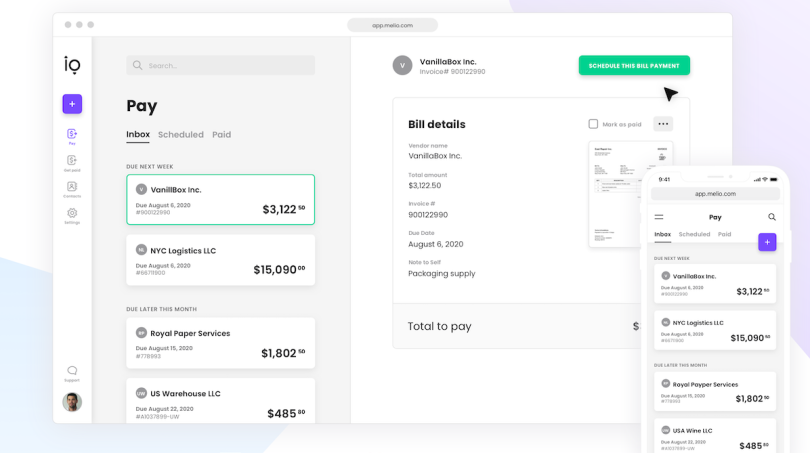Open the Pay section in sidebar
810x453 pixels.
coord(72,135)
